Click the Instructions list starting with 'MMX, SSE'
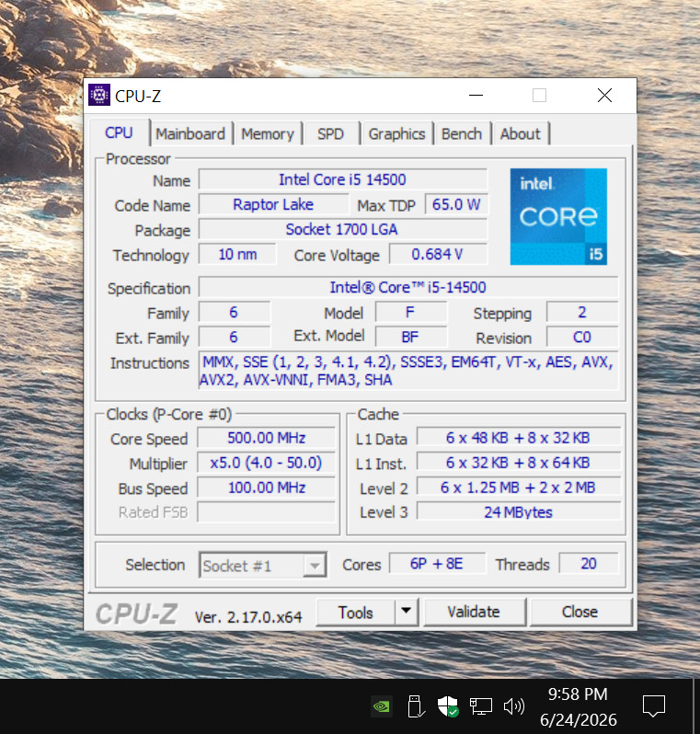The image size is (700, 734). click(x=408, y=371)
